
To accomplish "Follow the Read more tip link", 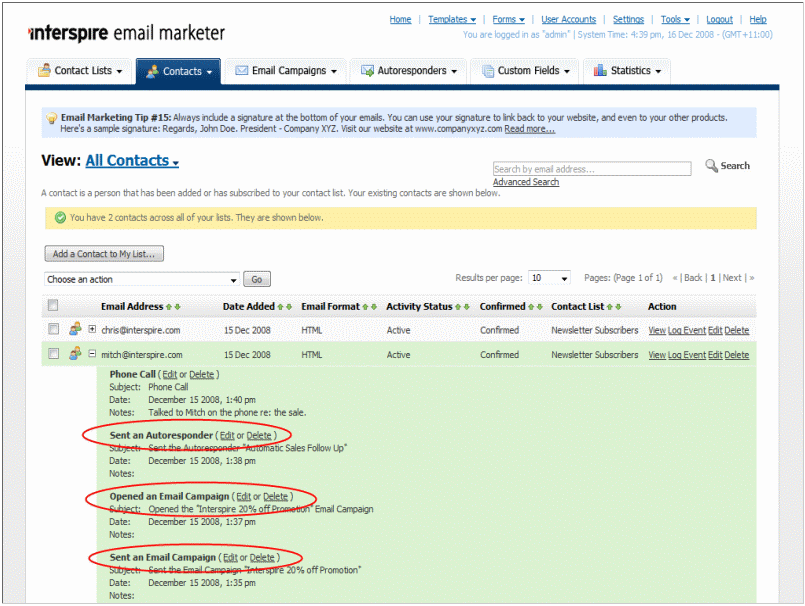I will pos(529,129).
